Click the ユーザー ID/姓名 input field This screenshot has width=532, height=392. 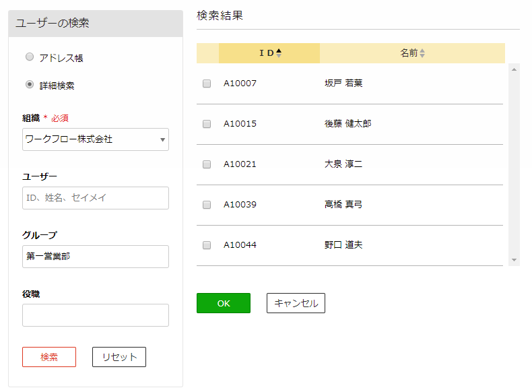click(96, 198)
